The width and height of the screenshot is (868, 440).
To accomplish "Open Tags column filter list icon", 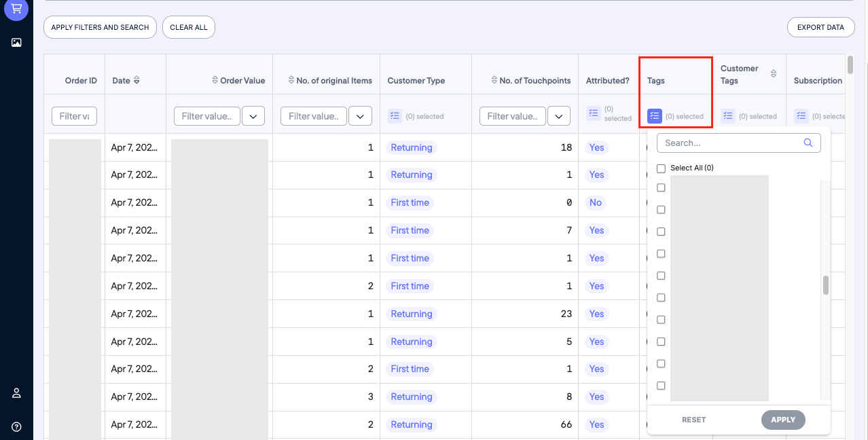I will coord(655,116).
